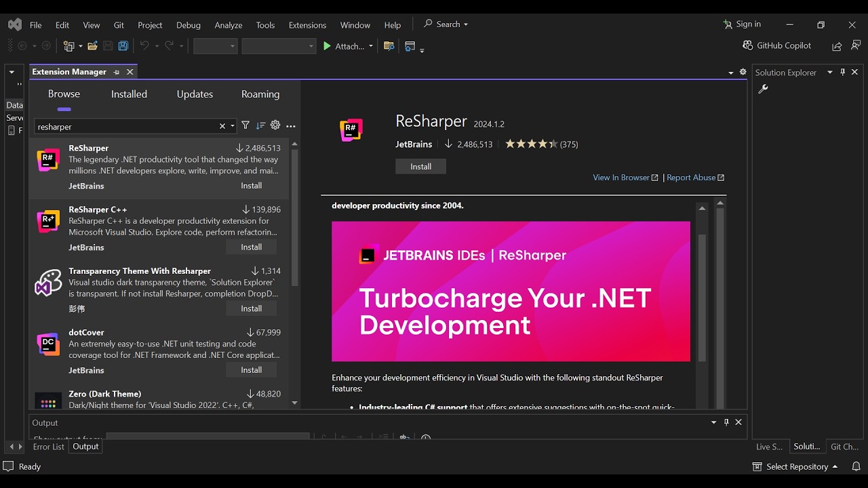This screenshot has width=868, height=488.
Task: Pin the Output panel
Action: (726, 422)
